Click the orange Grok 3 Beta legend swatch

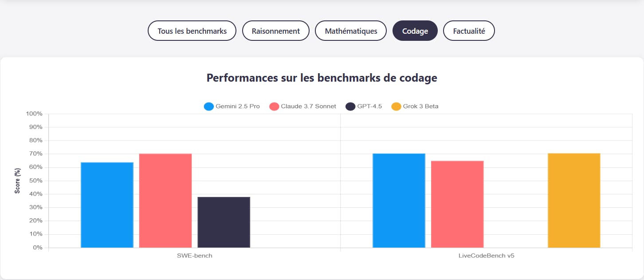click(x=396, y=106)
